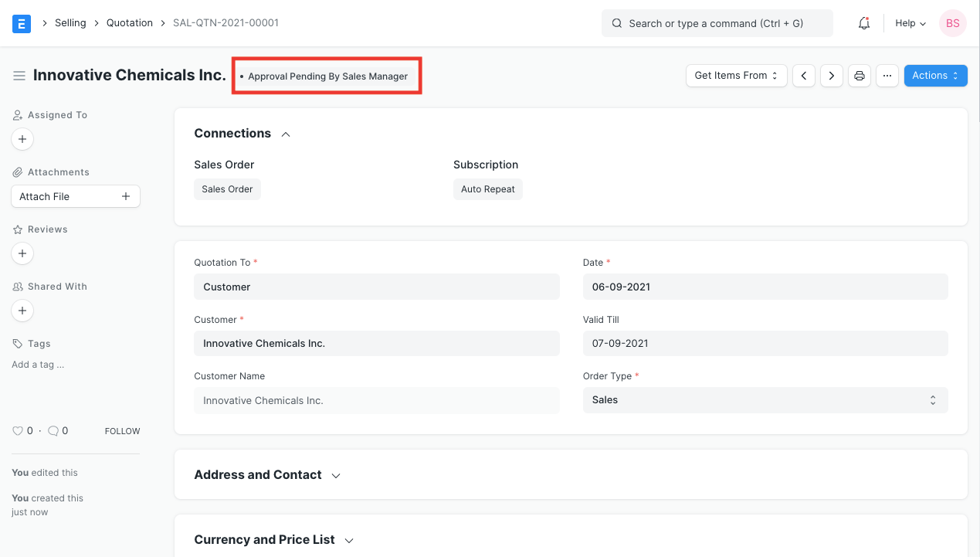Open Selling from the breadcrumb
980x557 pixels.
tap(70, 23)
